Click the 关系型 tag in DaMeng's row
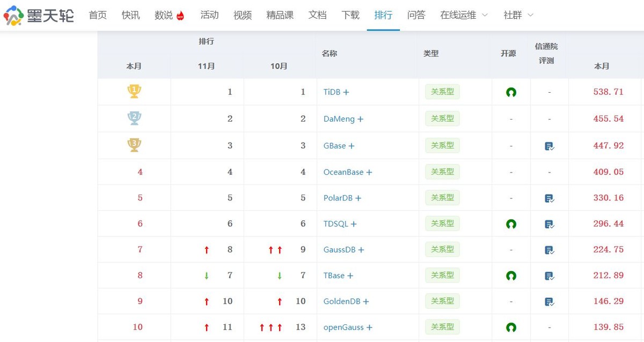 (x=442, y=118)
